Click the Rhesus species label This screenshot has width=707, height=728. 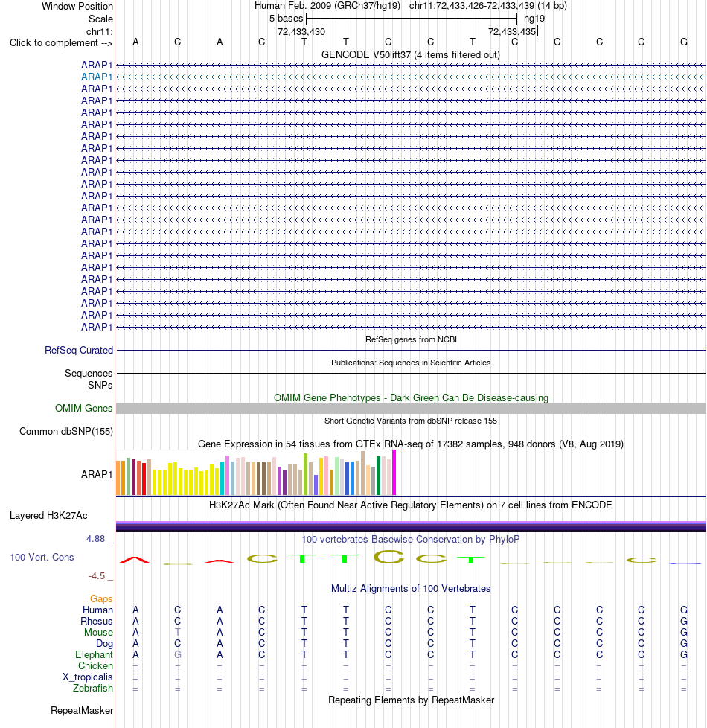(97, 622)
